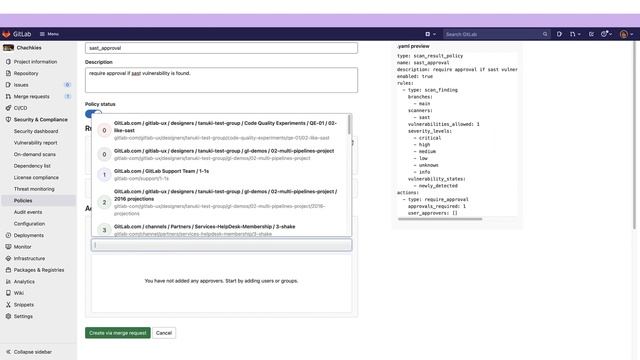Click the round avatar numbered 2 beside 2016 projections
The image size is (640, 360).
tap(104, 202)
